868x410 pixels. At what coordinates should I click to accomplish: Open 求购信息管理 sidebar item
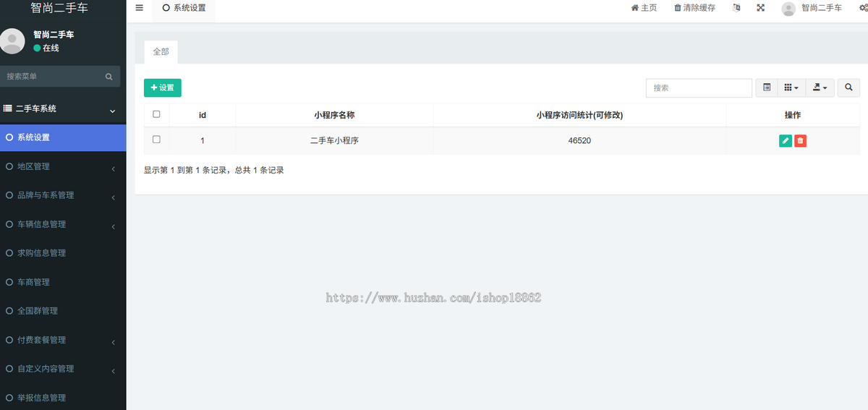[x=63, y=253]
